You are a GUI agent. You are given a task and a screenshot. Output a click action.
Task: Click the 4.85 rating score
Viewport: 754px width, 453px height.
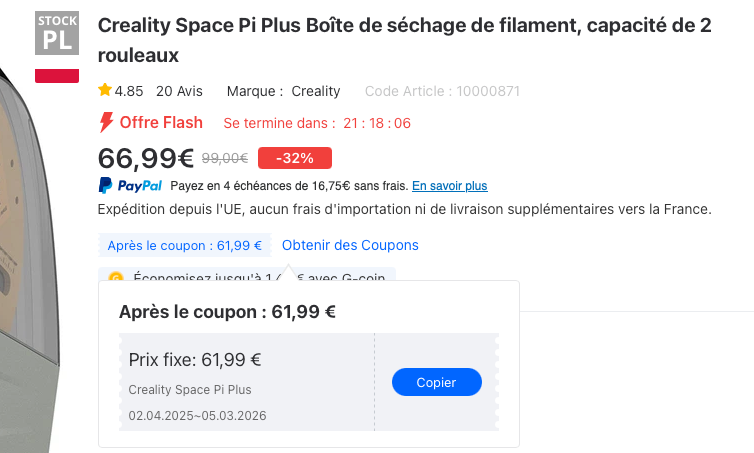point(129,91)
